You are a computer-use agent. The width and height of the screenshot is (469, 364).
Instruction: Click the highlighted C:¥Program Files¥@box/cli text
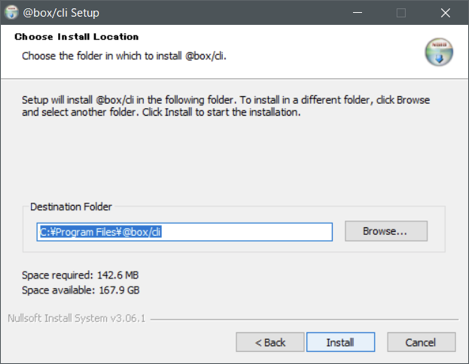[101, 232]
